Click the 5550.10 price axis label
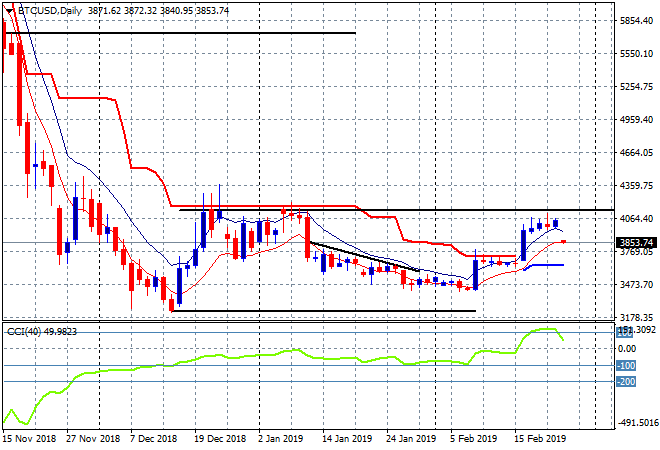Image resolution: width=660 pixels, height=450 pixels. coord(636,54)
